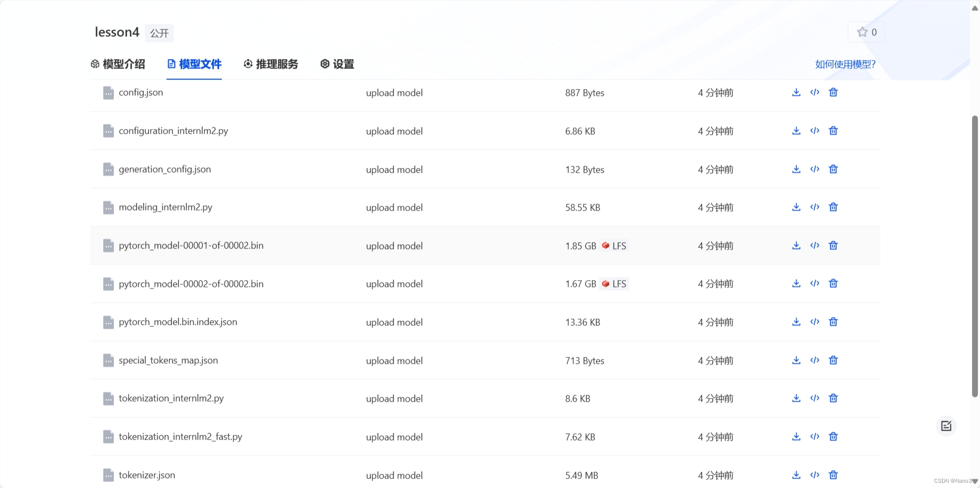Delete tokenization_internlm2_fast.py
980x488 pixels.
pyautogui.click(x=833, y=436)
